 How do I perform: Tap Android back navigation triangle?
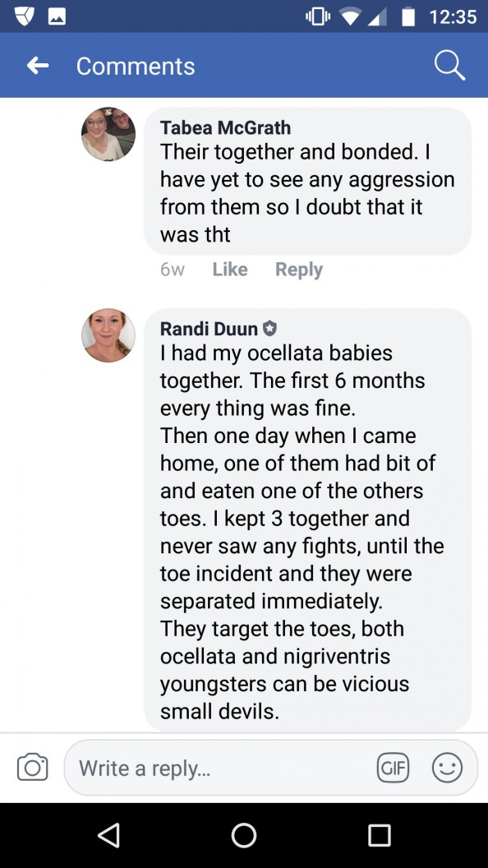pyautogui.click(x=109, y=835)
